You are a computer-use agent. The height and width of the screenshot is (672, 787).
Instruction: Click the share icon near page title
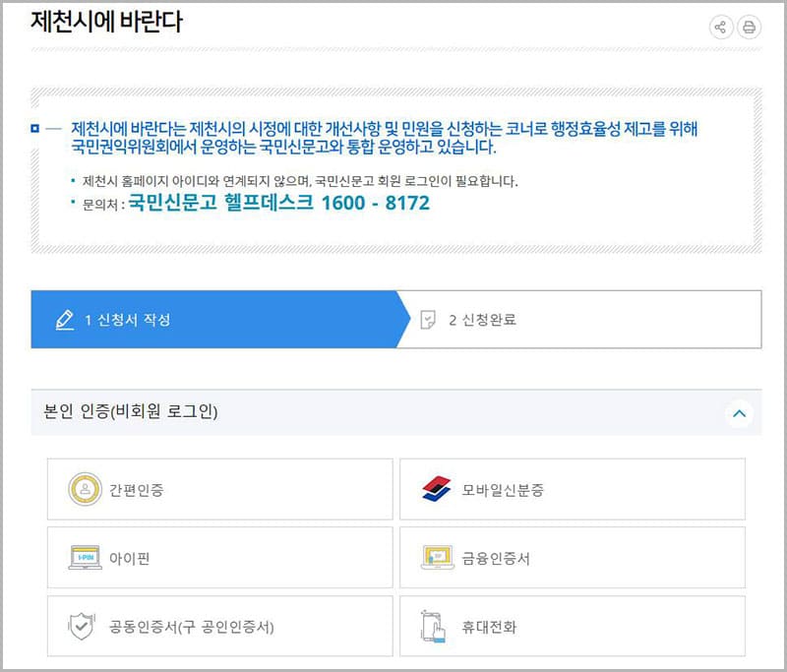point(721,27)
